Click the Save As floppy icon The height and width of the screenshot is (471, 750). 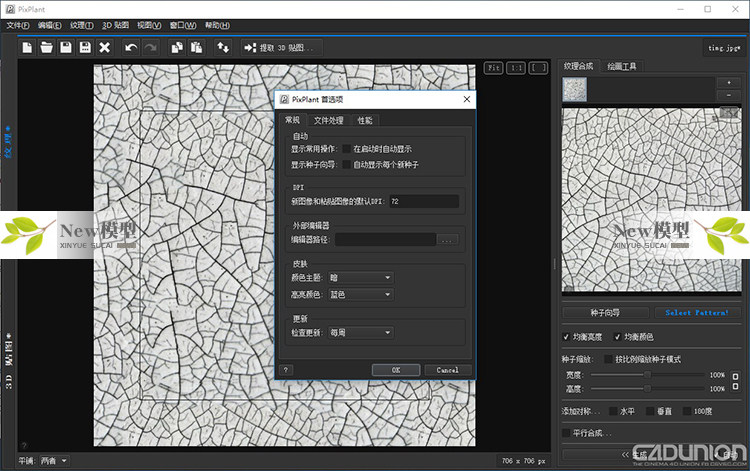pos(85,47)
